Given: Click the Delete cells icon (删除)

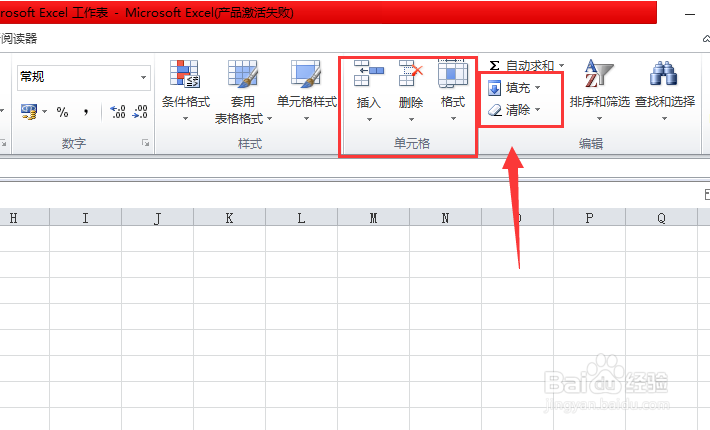Looking at the screenshot, I should [411, 73].
